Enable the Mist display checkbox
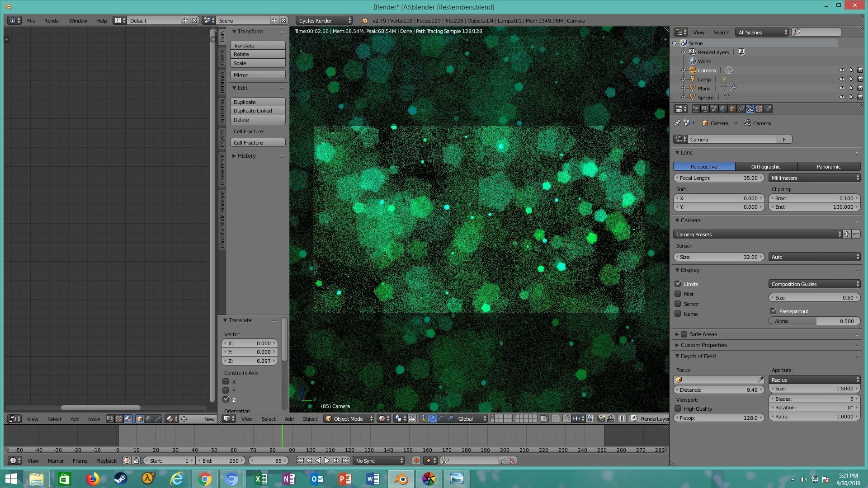 pos(678,294)
